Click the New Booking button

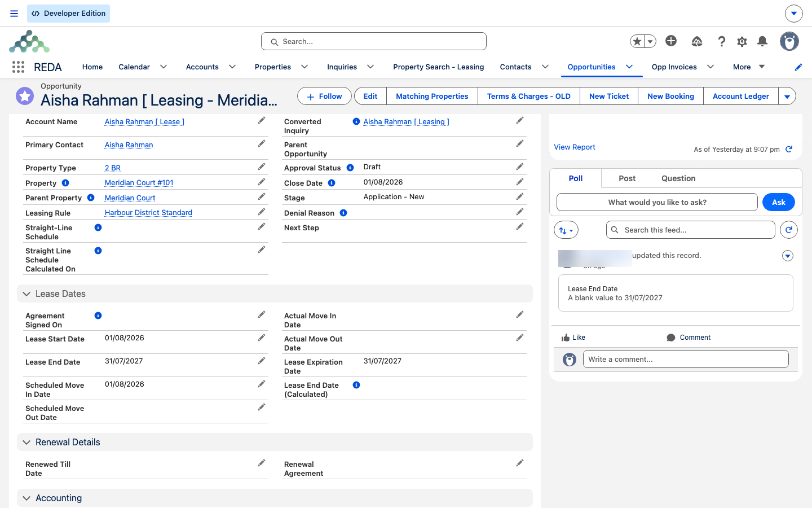click(670, 96)
